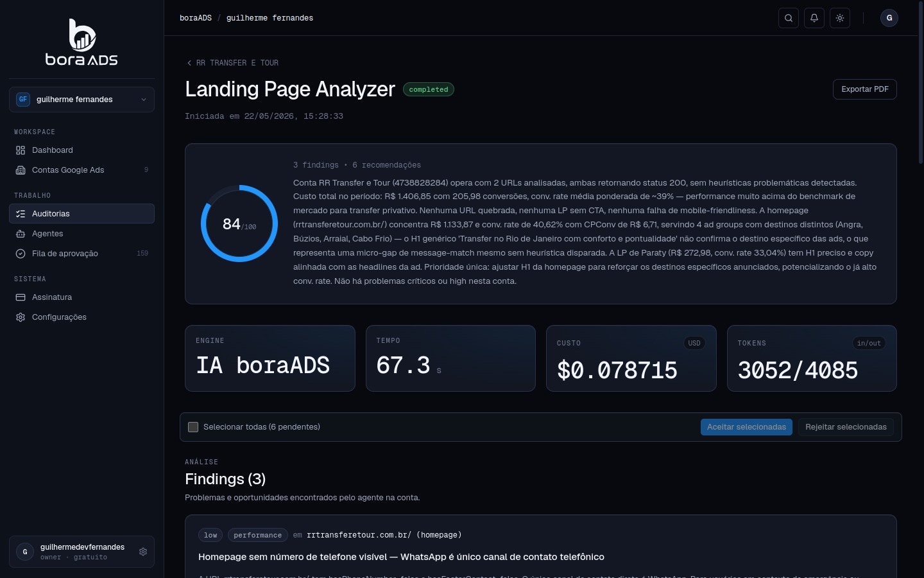Click the in/out badge on Tokens card
This screenshot has height=578, width=924.
(869, 343)
